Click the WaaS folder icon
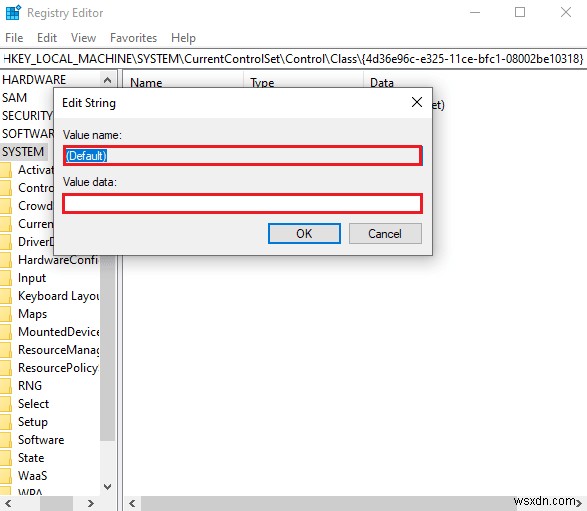Screen dimensions: 587x511 pyautogui.click(x=6, y=475)
